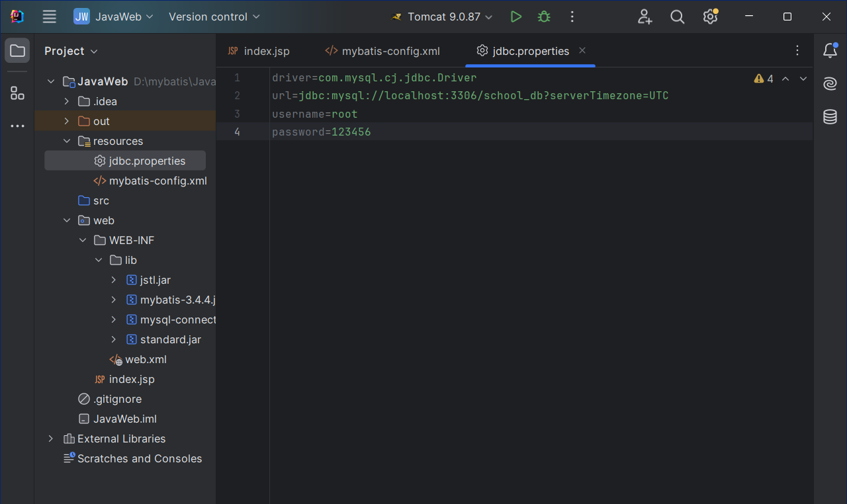Click the Search Everywhere magnifier icon
847x504 pixels.
coord(677,17)
